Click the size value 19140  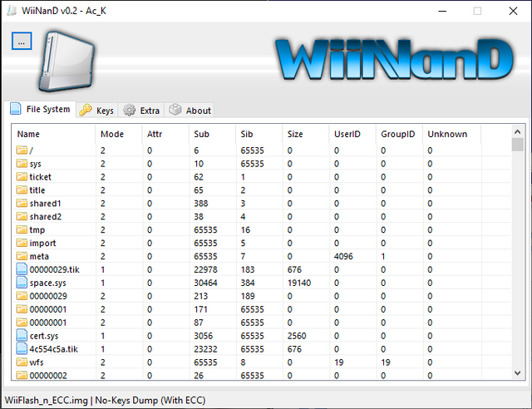point(299,283)
